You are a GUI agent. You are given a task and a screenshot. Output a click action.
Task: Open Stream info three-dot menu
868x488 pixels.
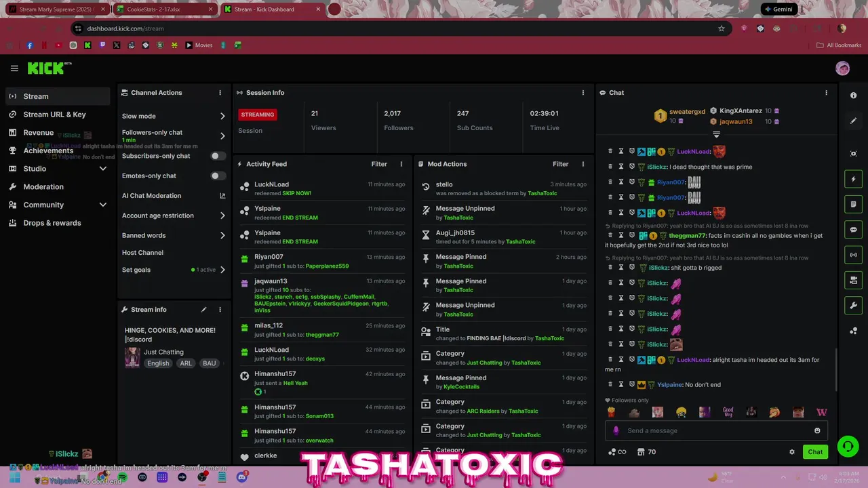point(220,310)
